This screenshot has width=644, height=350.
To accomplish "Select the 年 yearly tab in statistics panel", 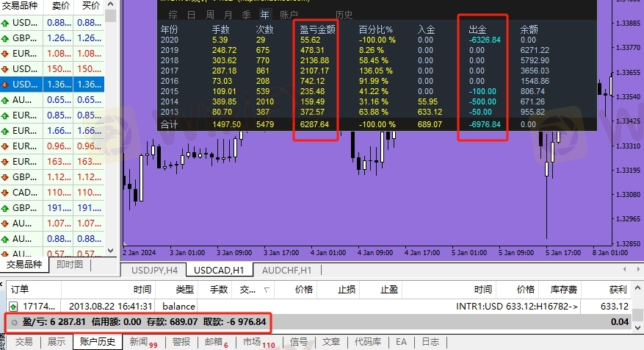I will [264, 15].
